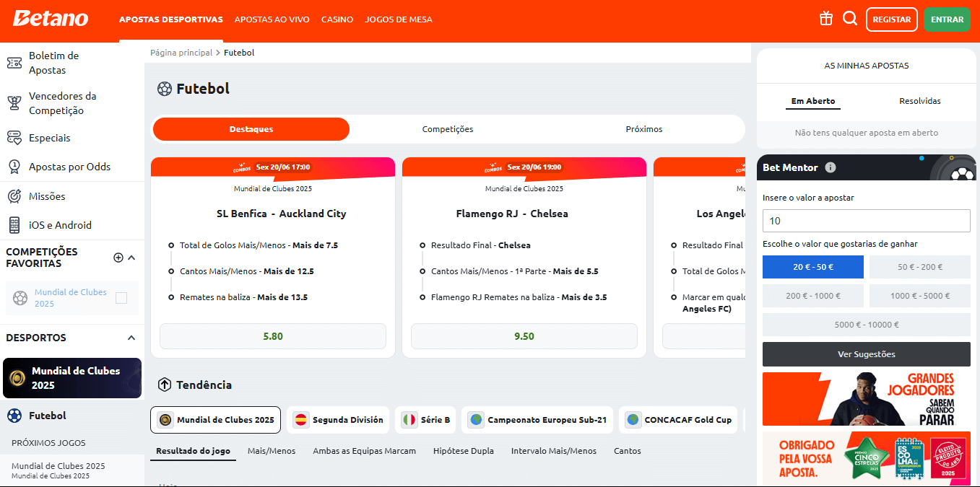Select Ambas as Equipas Marcam tab

[365, 451]
